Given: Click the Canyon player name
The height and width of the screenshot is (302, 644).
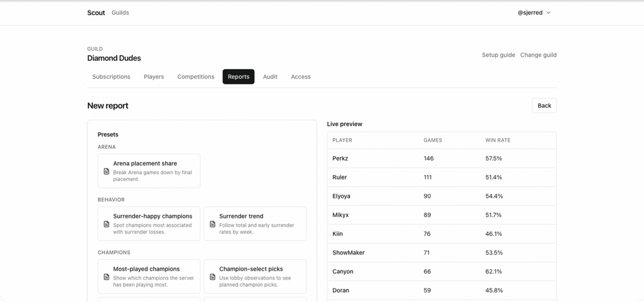Looking at the screenshot, I should point(342,272).
